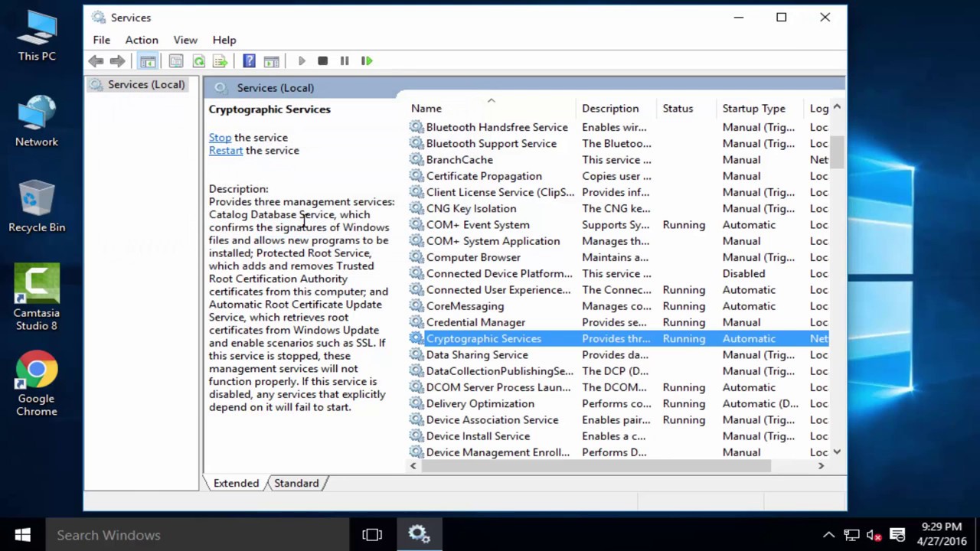Select the Camtasia Studio 8 desktop icon
The width and height of the screenshot is (980, 551).
tap(37, 298)
